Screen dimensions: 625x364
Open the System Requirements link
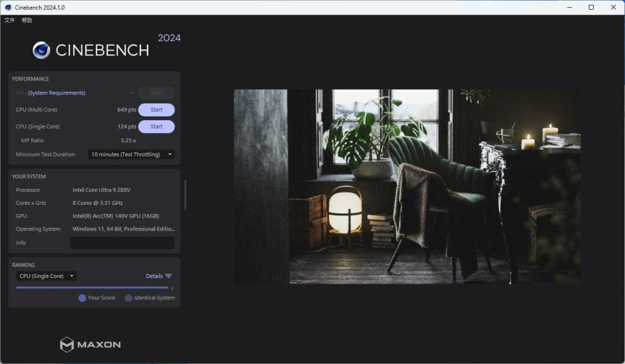57,93
